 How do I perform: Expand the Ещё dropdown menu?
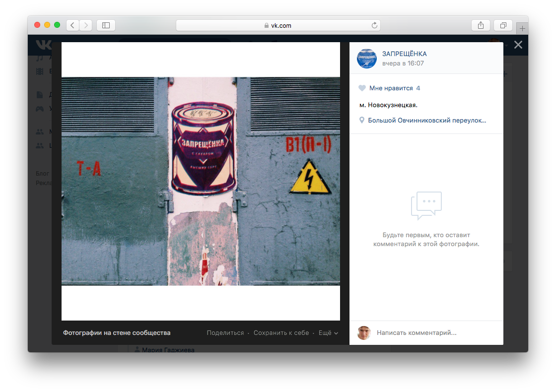[328, 333]
